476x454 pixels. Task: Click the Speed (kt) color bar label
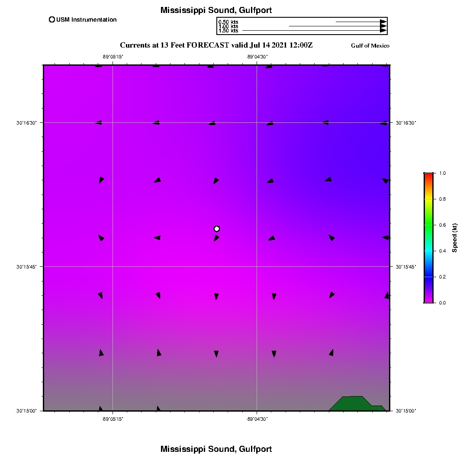point(455,238)
